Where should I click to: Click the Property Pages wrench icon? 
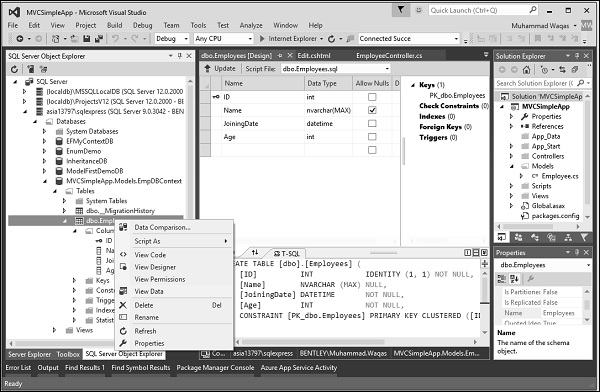[531, 279]
